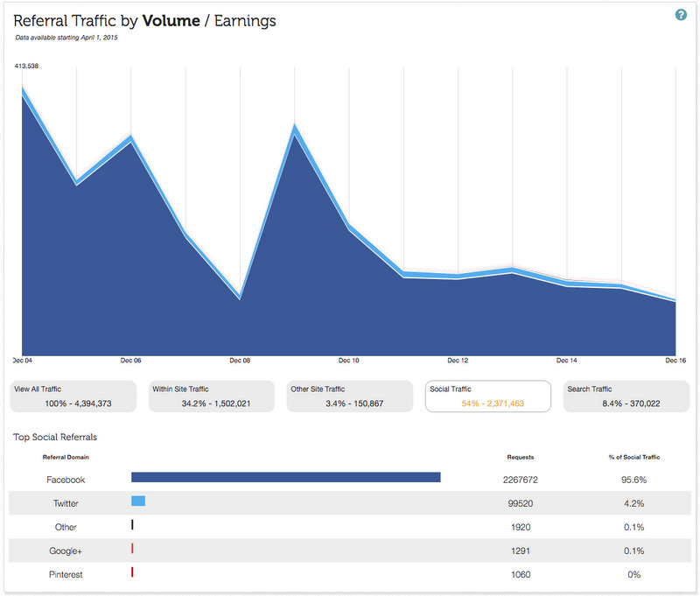This screenshot has height=596, width=700.
Task: Click the Dec 06 peak on the chart
Action: [130, 137]
